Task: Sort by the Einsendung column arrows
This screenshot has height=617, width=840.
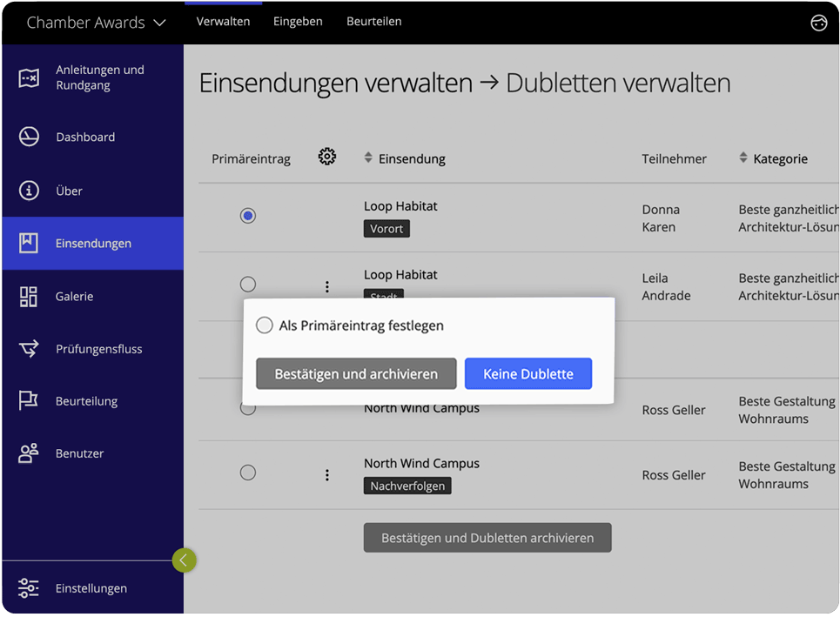Action: coord(368,158)
